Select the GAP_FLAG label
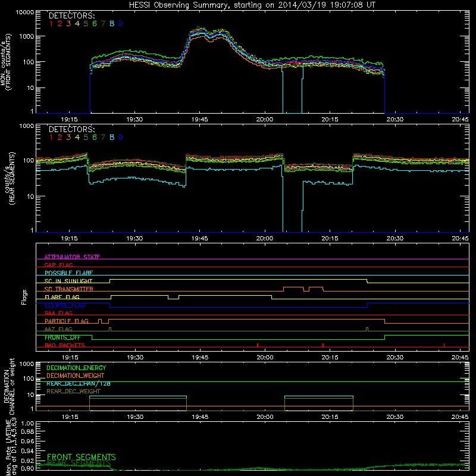This screenshot has height=476, width=476. [58, 265]
